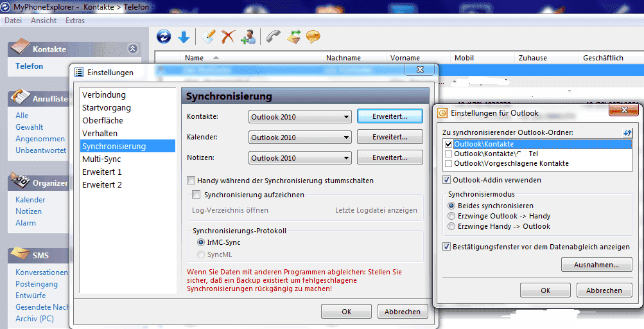Viewport: 644px width, 329px height.
Task: Select Erzwinge Handy -> Outlook option
Action: click(x=451, y=226)
